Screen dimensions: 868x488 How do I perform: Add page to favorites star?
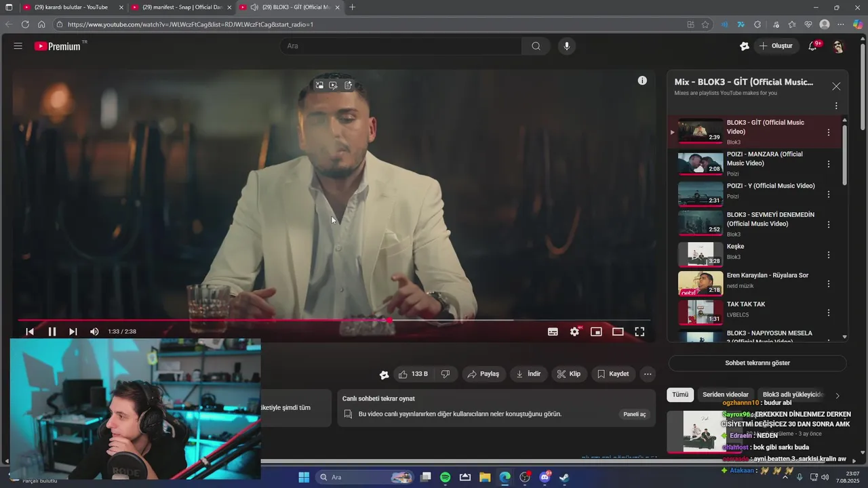(x=705, y=24)
